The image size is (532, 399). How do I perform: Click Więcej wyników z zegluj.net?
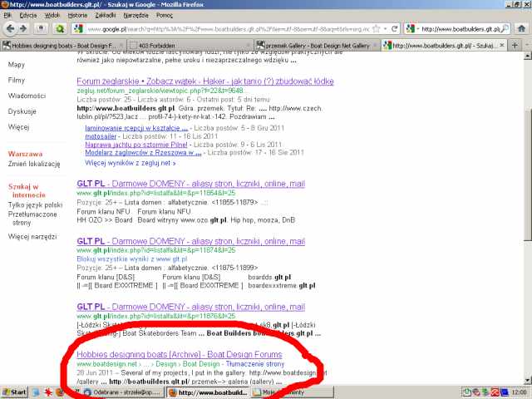click(131, 163)
